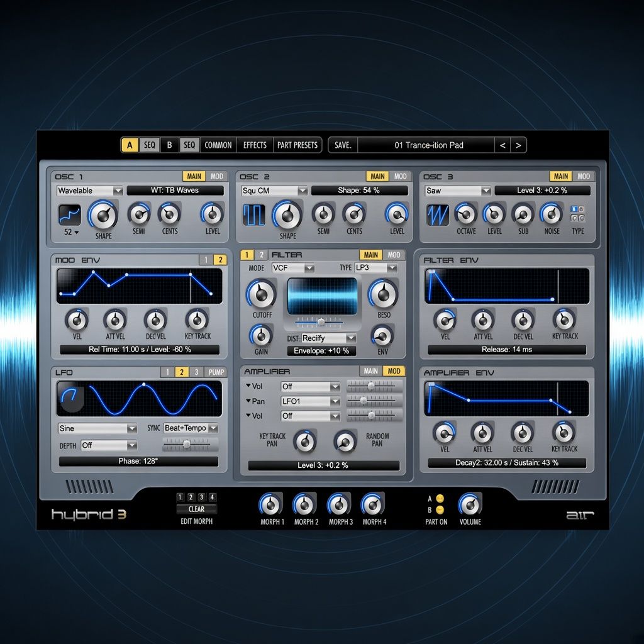
Task: Click the 01 Trance-ition Pad preset name
Action: tap(429, 145)
